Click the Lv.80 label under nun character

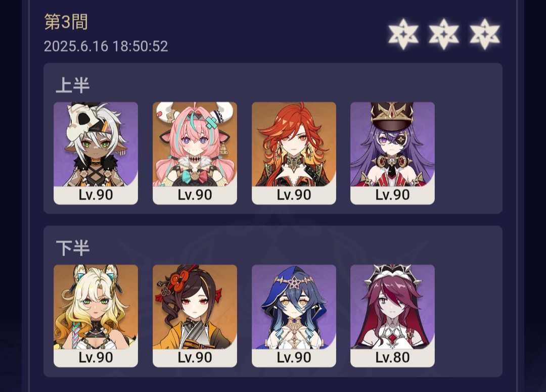(392, 358)
